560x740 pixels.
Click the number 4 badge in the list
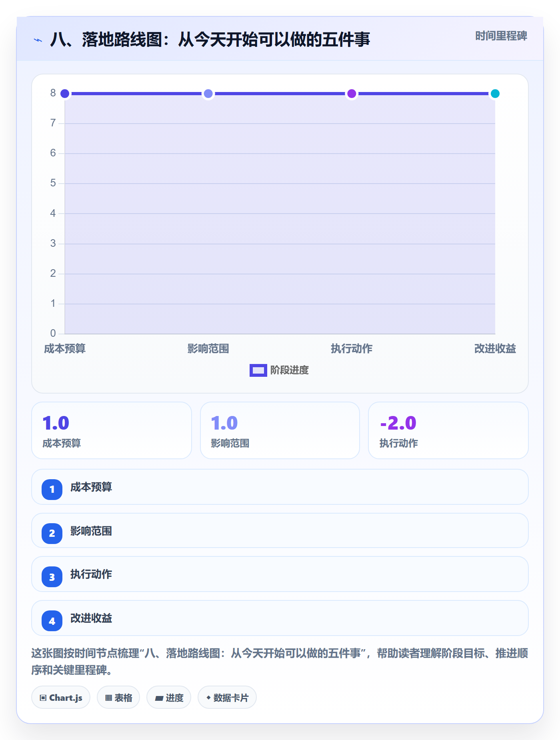52,621
